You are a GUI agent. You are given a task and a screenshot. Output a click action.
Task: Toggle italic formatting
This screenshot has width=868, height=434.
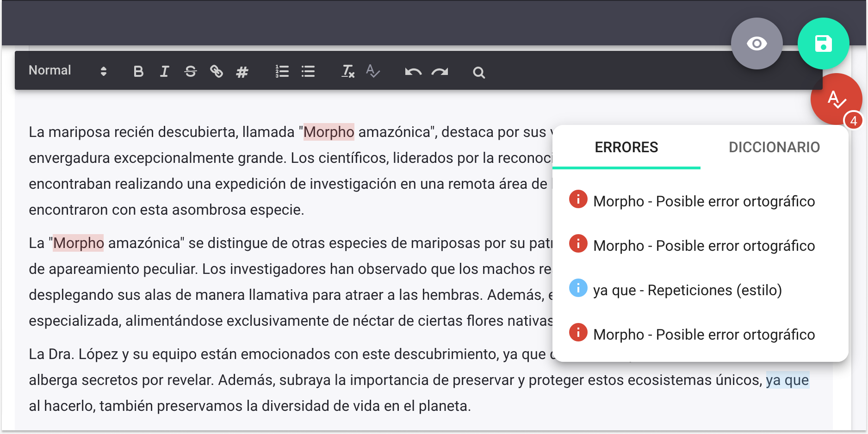(164, 72)
